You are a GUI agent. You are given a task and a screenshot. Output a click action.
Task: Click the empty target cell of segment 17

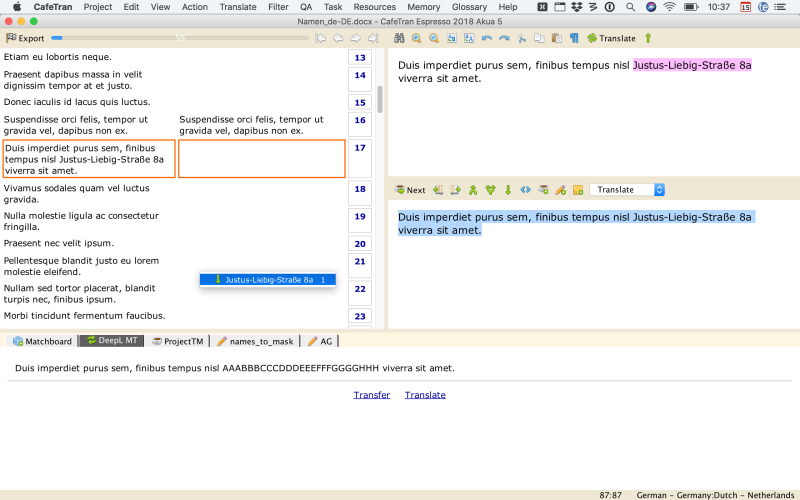pyautogui.click(x=262, y=159)
